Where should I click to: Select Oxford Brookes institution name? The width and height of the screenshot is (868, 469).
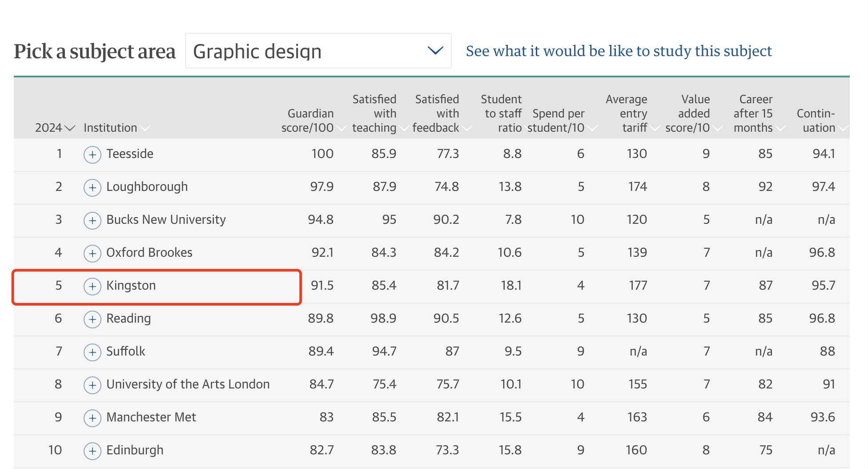pos(149,252)
